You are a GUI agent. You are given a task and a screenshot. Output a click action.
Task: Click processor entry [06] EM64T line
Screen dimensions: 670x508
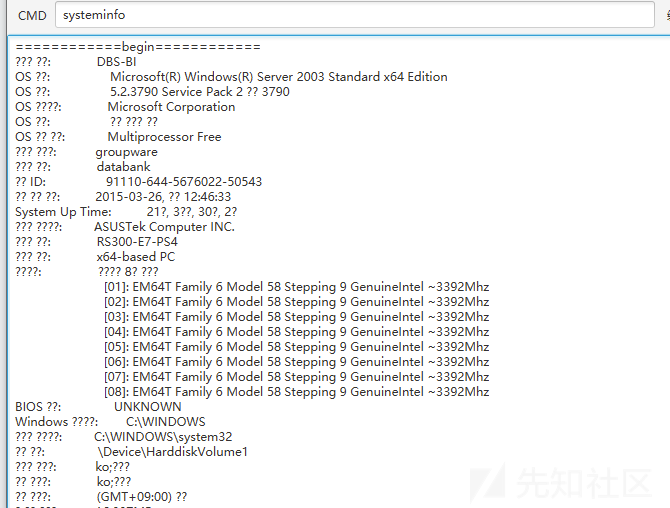point(297,362)
